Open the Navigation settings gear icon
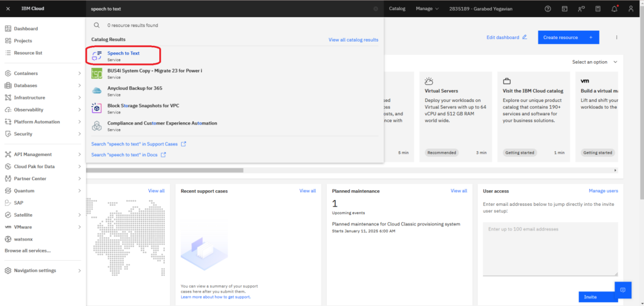This screenshot has height=306, width=644. [8, 271]
